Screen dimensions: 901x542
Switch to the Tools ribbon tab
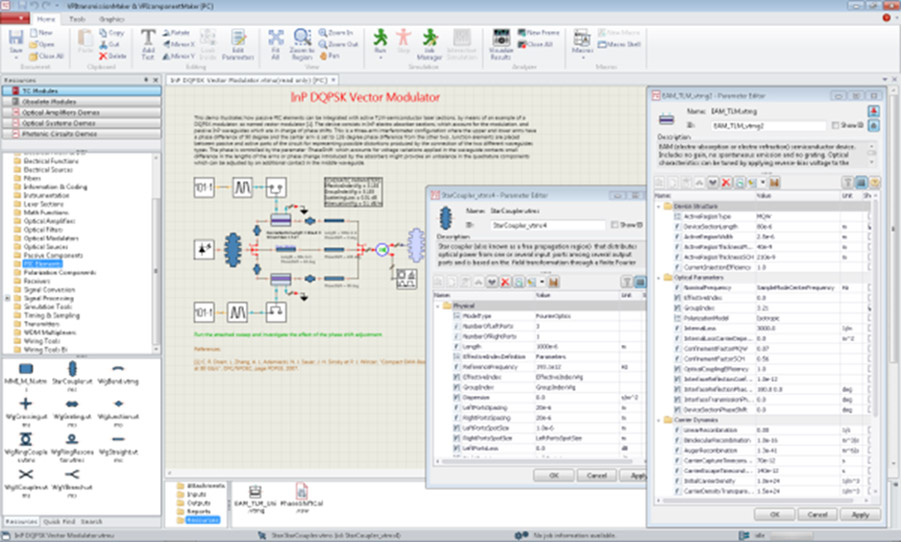click(x=76, y=18)
